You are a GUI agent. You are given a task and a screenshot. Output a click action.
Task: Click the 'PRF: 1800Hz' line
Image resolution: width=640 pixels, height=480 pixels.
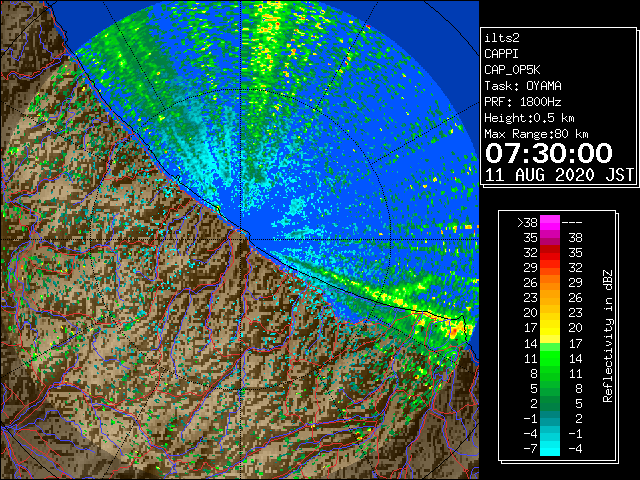pos(523,102)
